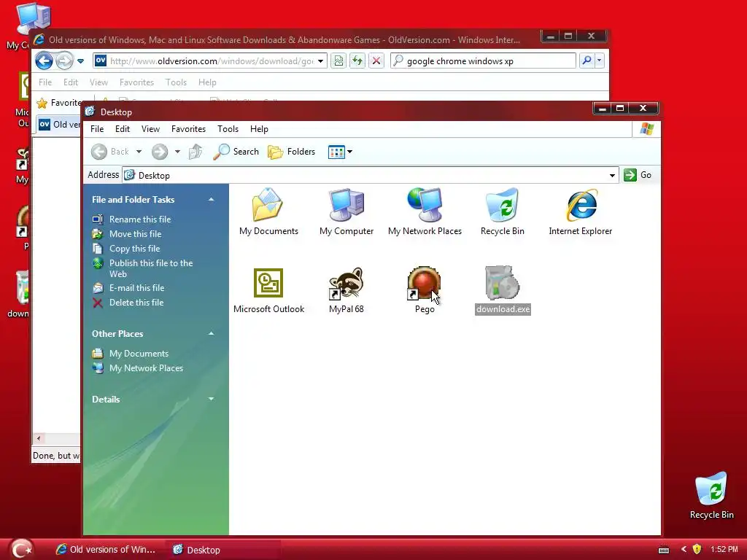Open recent pages dropdown in Internet Explorer
The height and width of the screenshot is (560, 747).
click(x=80, y=61)
